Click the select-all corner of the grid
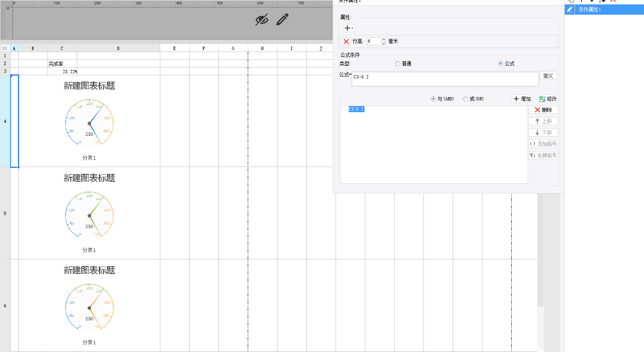 [x=5, y=48]
